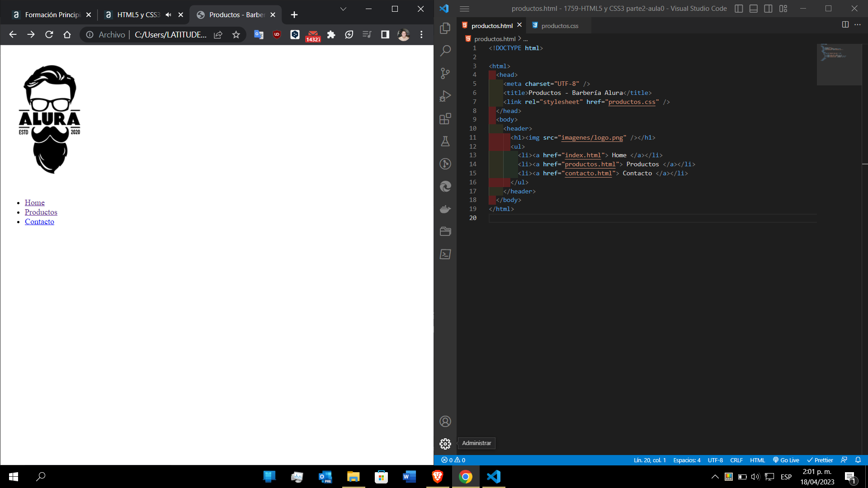Start Go Live server
This screenshot has height=488, width=868.
click(786, 460)
